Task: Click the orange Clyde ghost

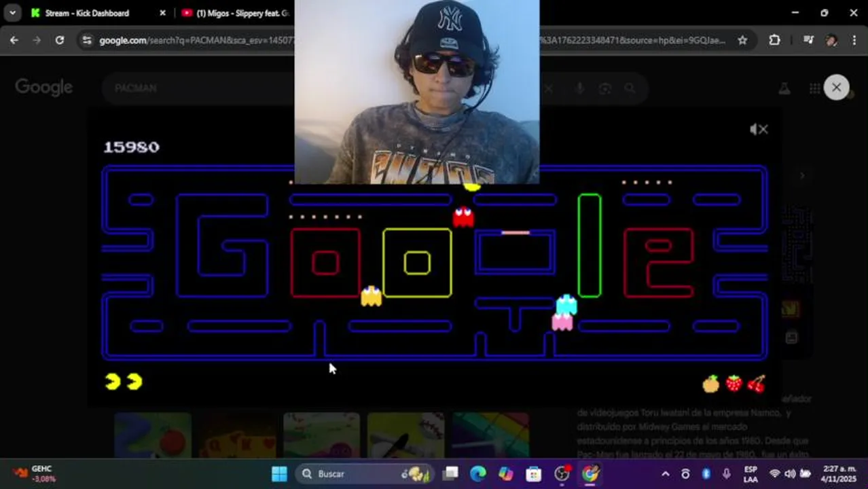Action: tap(371, 296)
